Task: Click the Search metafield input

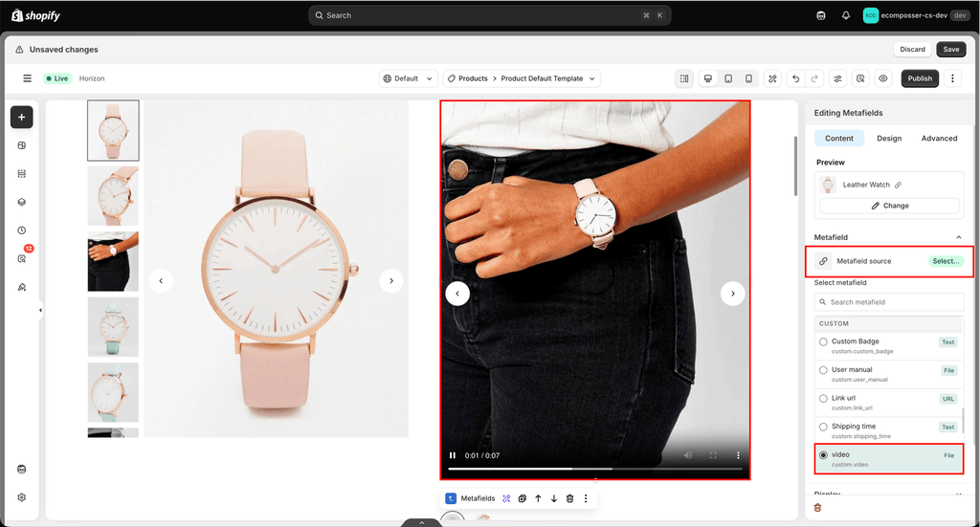Action: 889,302
